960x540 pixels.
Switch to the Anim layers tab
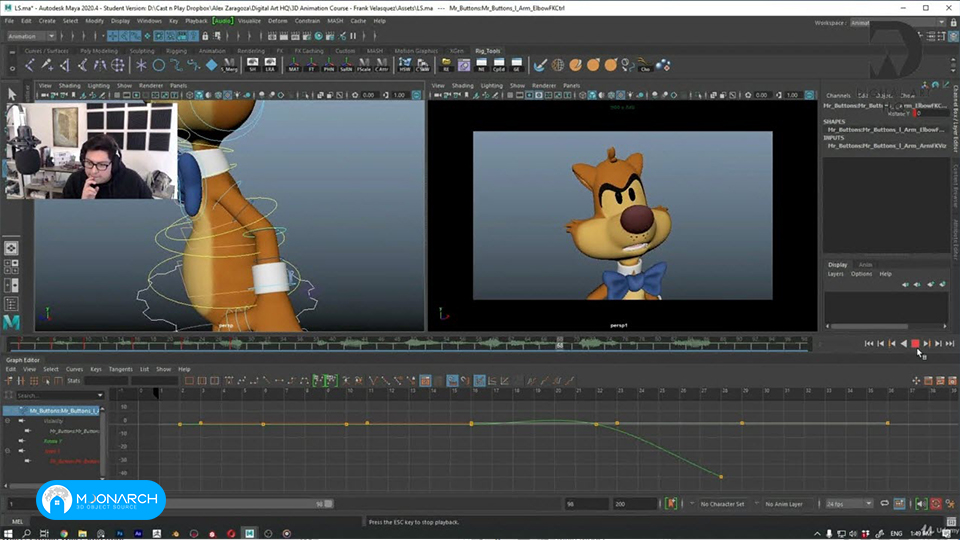click(865, 264)
